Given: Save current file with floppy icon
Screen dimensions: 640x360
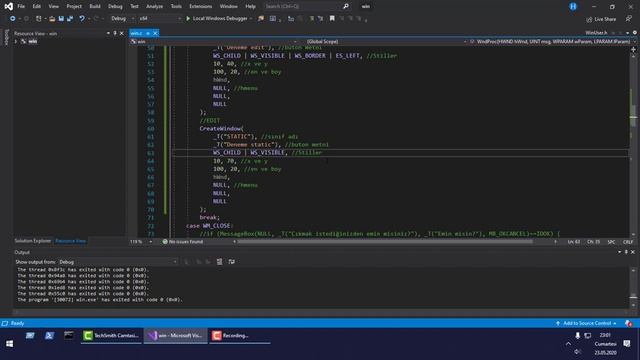Looking at the screenshot, I should tap(61, 19).
